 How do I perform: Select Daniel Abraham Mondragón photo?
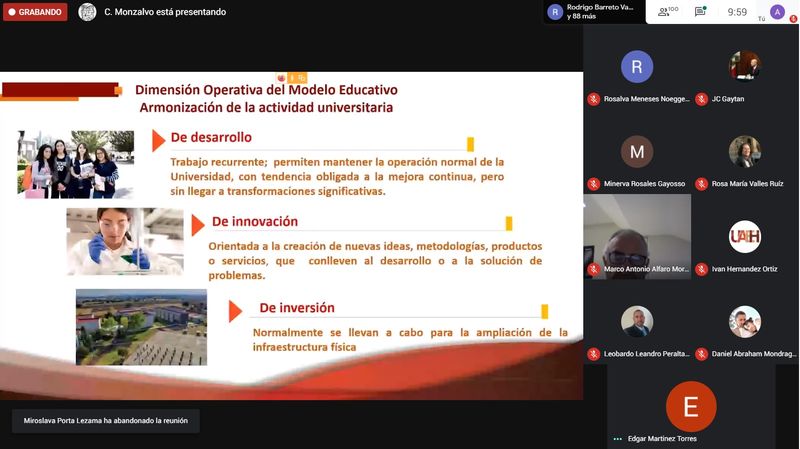click(744, 321)
